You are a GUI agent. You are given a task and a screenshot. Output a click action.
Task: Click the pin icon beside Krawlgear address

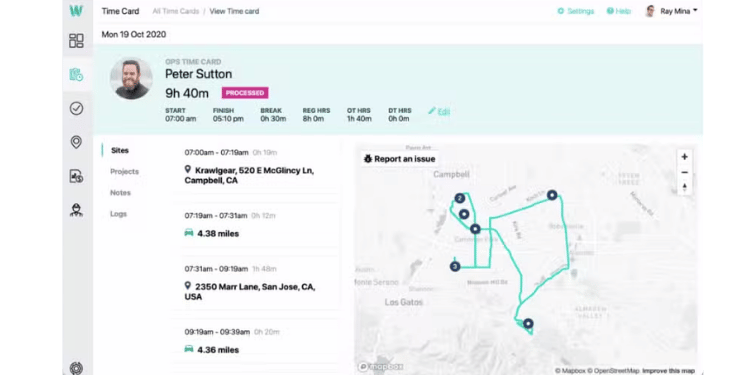pos(188,169)
